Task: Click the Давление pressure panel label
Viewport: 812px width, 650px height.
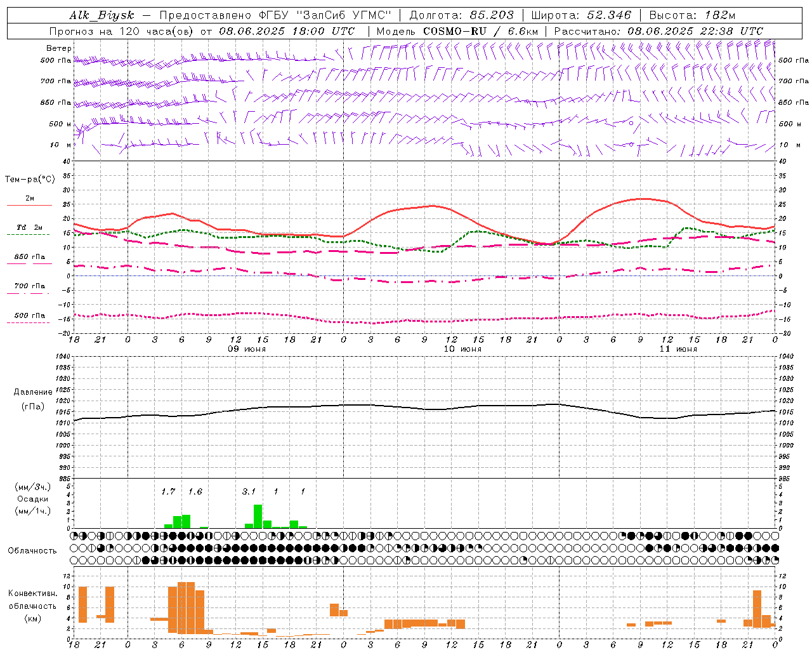Action: (x=33, y=392)
